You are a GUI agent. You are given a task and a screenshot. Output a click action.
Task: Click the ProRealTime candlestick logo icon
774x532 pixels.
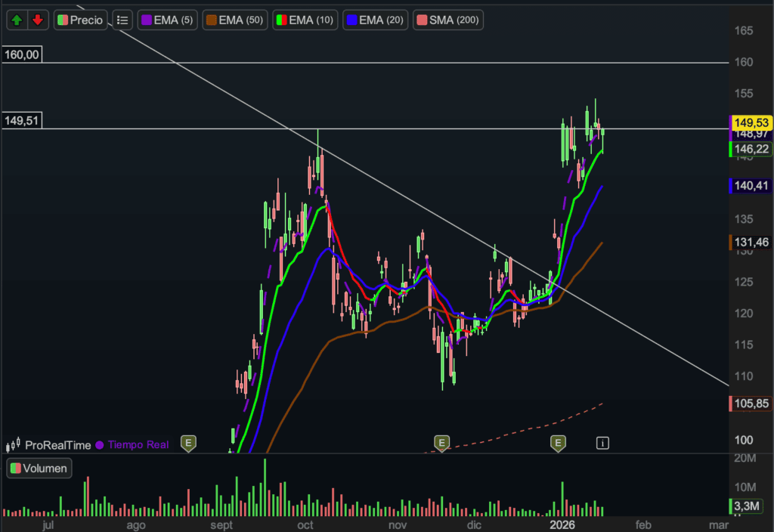coord(14,445)
